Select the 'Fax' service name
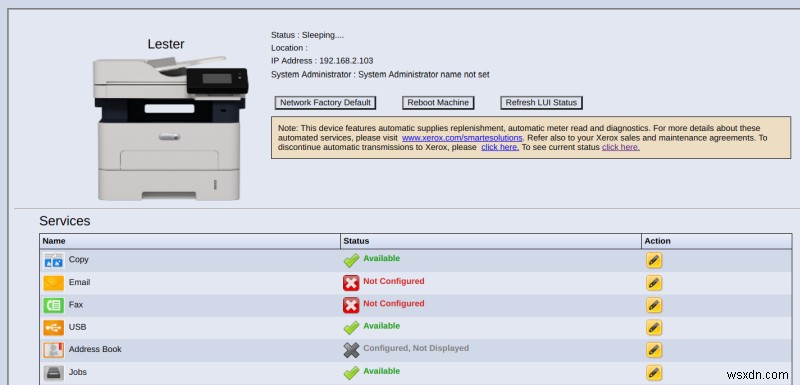Viewport: 800px width, 385px height. (x=76, y=304)
